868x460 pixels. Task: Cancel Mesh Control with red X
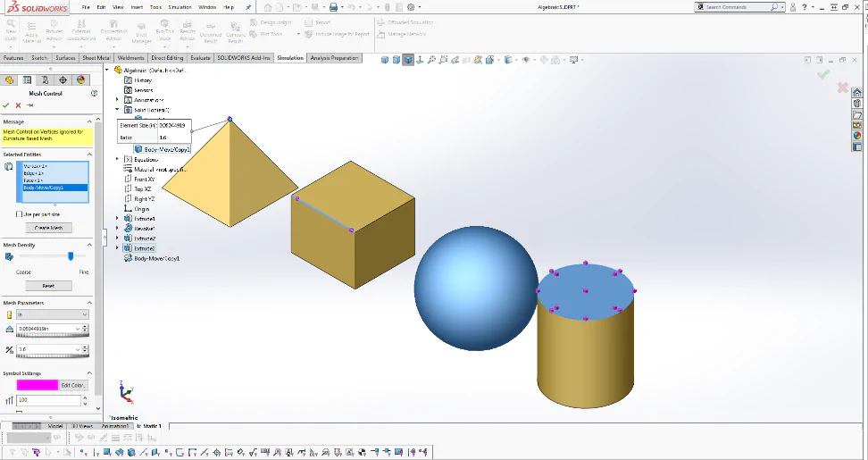[x=18, y=105]
